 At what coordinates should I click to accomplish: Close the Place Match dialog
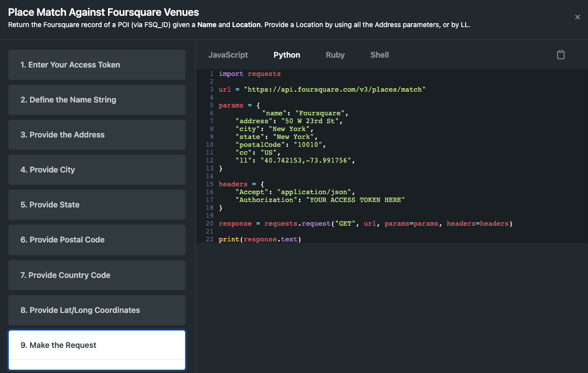[x=577, y=17]
